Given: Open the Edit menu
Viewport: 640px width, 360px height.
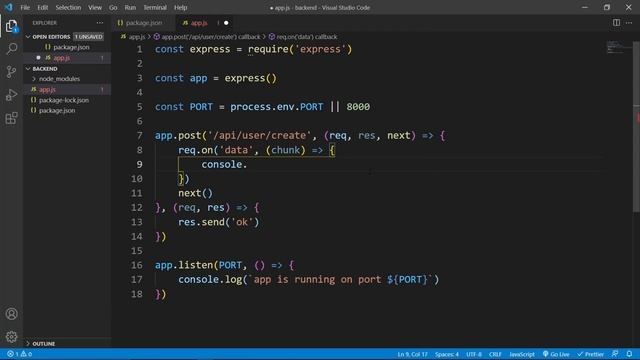Looking at the screenshot, I should click(42, 7).
